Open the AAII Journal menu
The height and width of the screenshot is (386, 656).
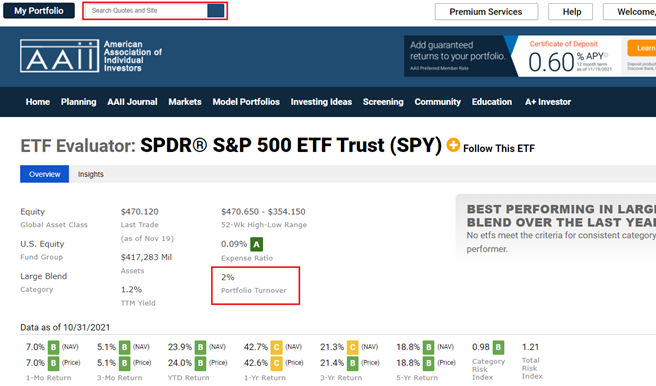click(x=132, y=102)
